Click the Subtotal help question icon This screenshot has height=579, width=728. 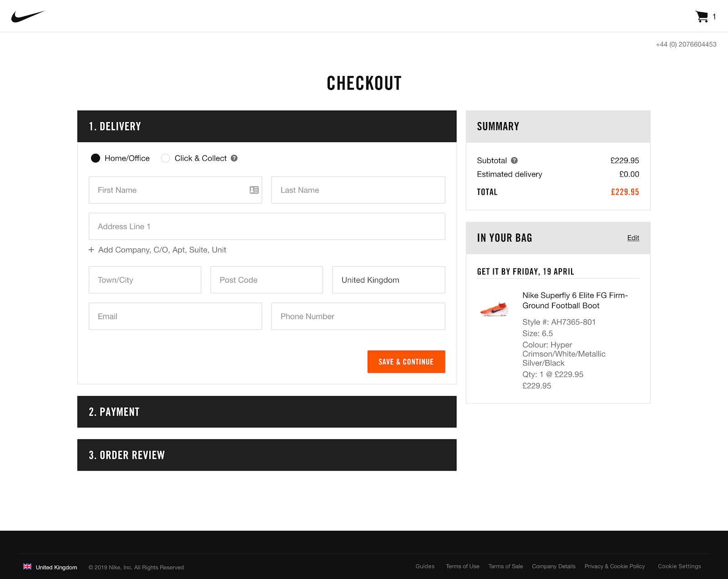pyautogui.click(x=514, y=160)
